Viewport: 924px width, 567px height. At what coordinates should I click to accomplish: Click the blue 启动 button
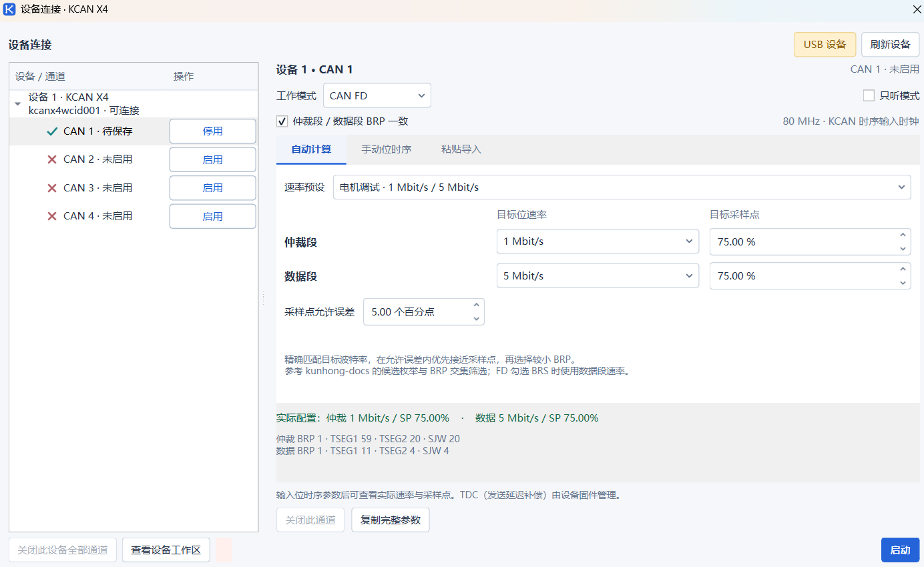(900, 550)
